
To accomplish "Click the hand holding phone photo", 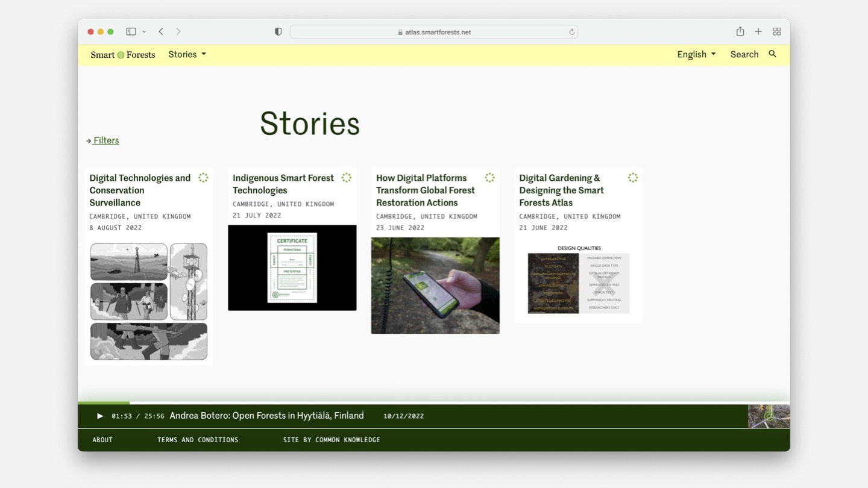I will pos(435,286).
